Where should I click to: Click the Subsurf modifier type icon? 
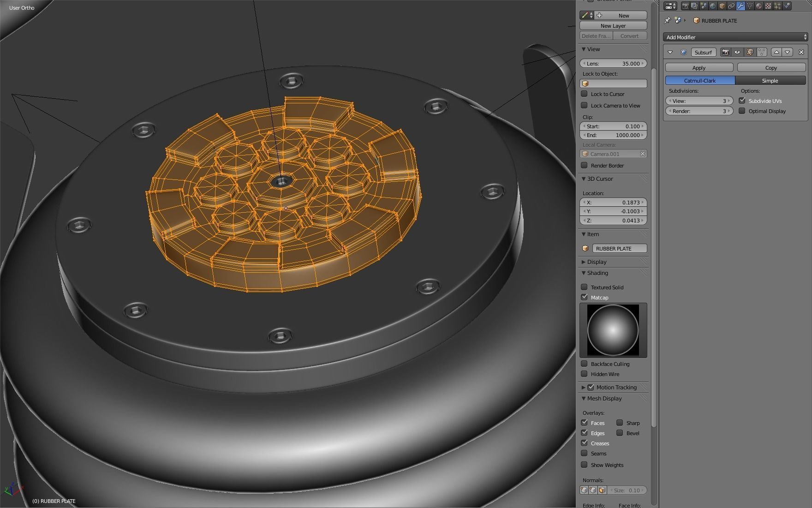click(x=684, y=52)
